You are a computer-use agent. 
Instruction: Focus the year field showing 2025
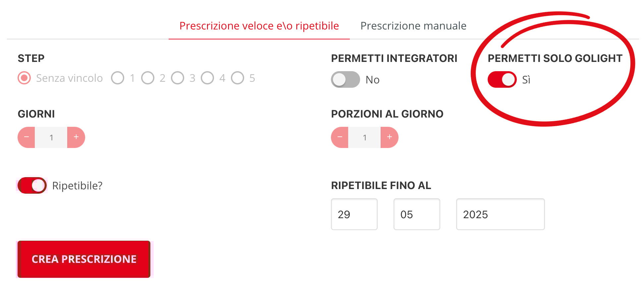coord(500,214)
